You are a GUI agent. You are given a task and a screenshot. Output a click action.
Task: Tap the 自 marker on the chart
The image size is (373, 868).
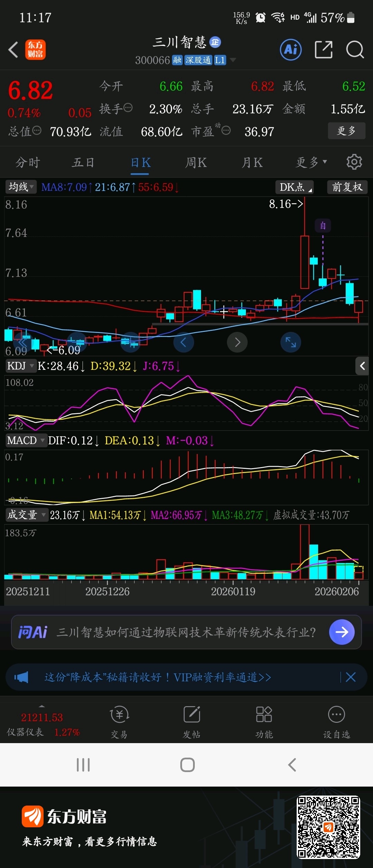323,226
